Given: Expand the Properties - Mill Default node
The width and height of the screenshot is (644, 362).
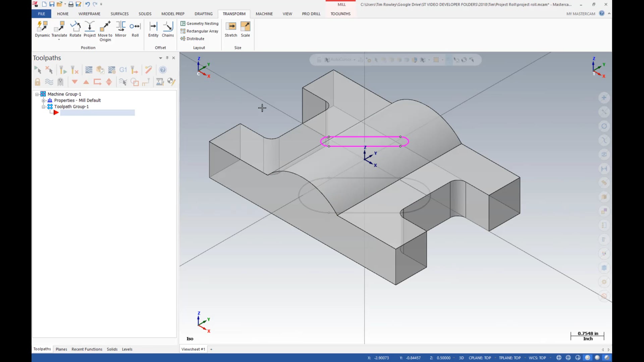Looking at the screenshot, I should coord(43,100).
